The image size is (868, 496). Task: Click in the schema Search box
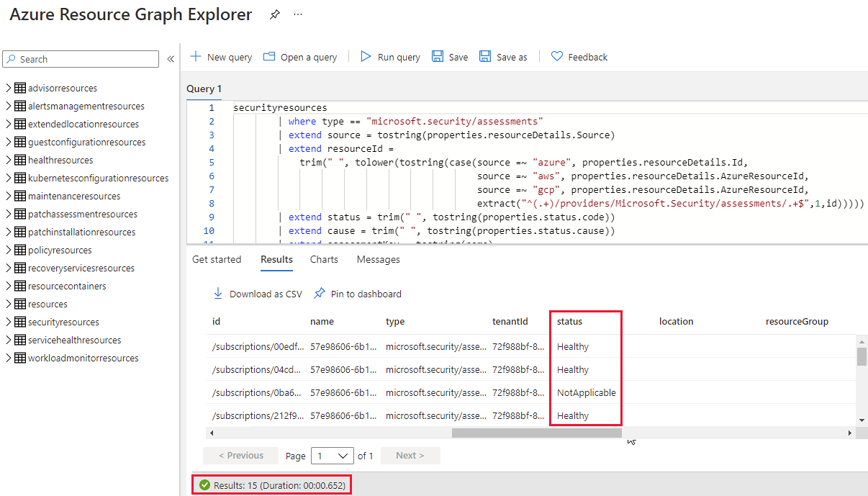pos(81,59)
